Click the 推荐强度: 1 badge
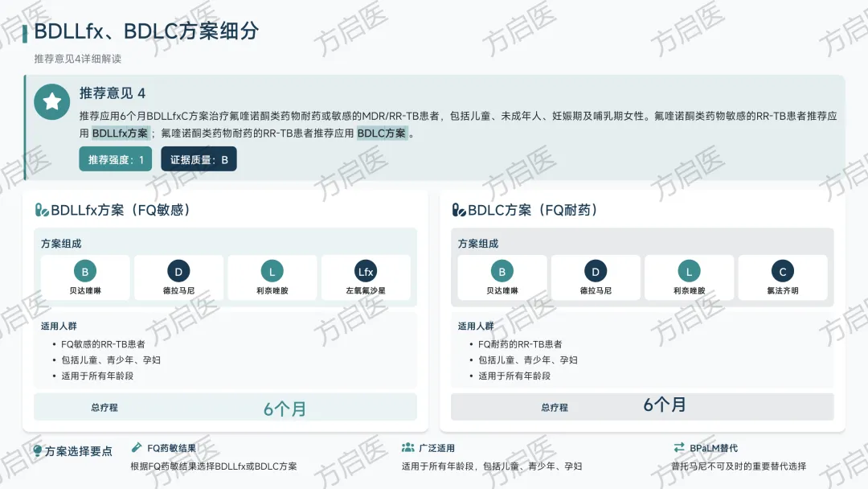The image size is (868, 489). tap(116, 159)
